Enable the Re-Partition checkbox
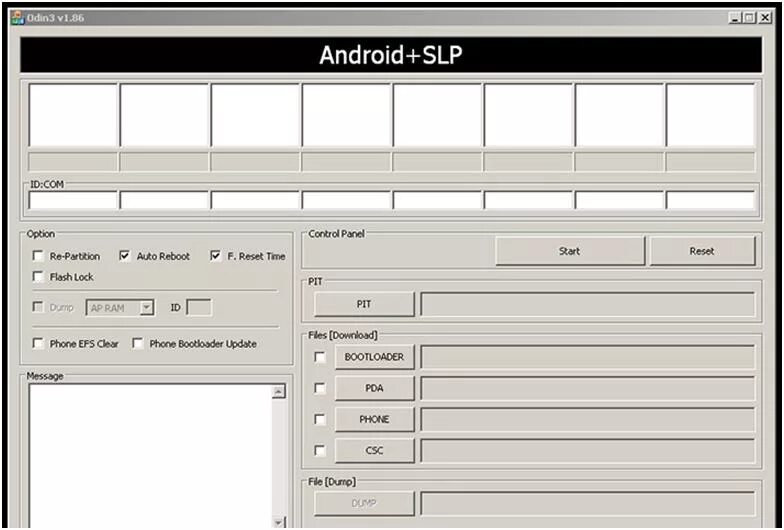This screenshot has width=784, height=530. (38, 256)
